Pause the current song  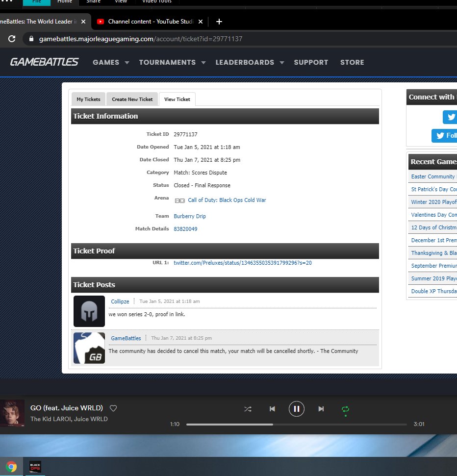pos(296,409)
